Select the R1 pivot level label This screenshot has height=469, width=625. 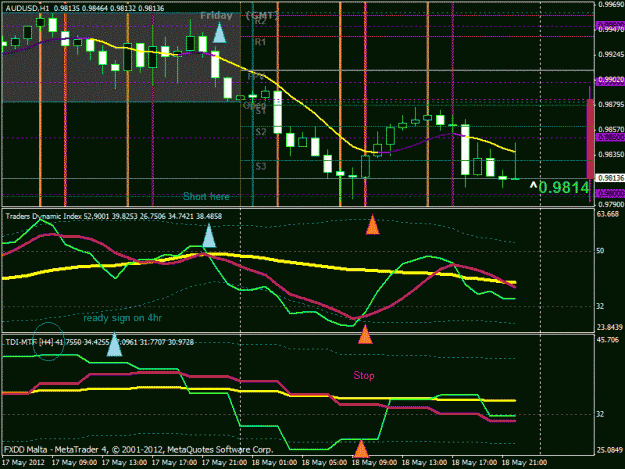pyautogui.click(x=260, y=42)
